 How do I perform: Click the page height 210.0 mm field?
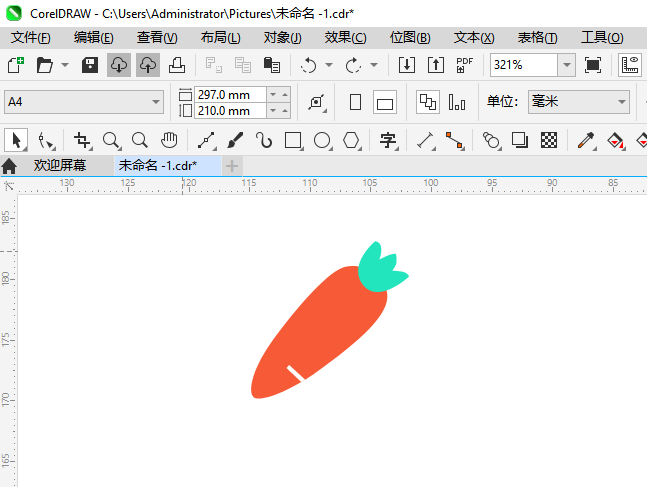coord(230,111)
